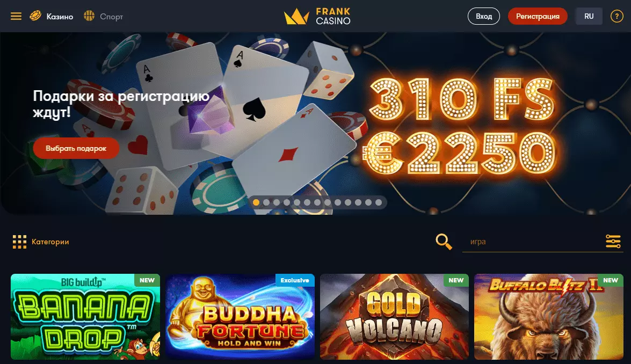Open the game filter sliders icon

(613, 242)
